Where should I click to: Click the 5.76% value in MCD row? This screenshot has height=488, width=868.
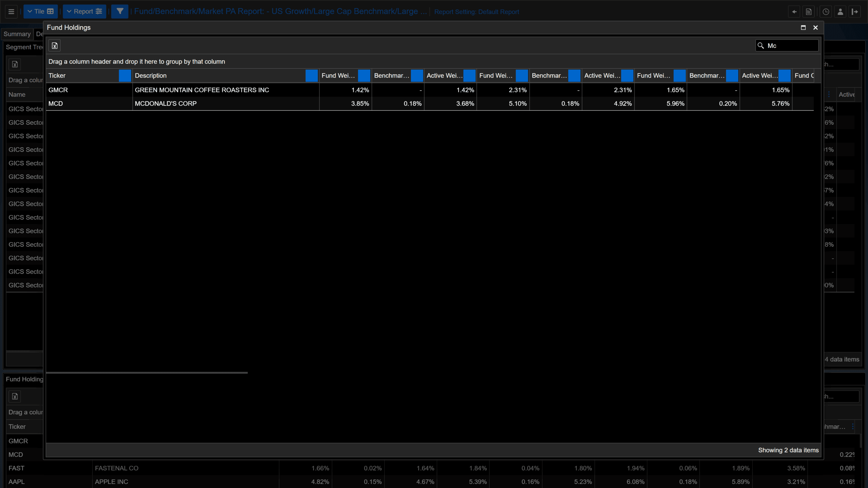coord(781,103)
